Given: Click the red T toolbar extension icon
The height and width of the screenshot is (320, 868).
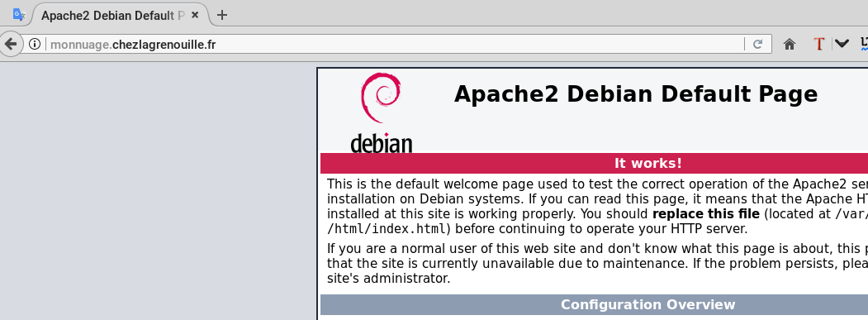Looking at the screenshot, I should [819, 45].
